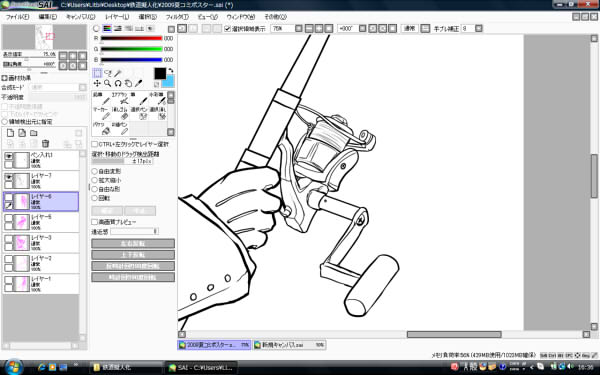
Task: Open zoom percentage dropdown in toolbar
Action: [x=299, y=28]
